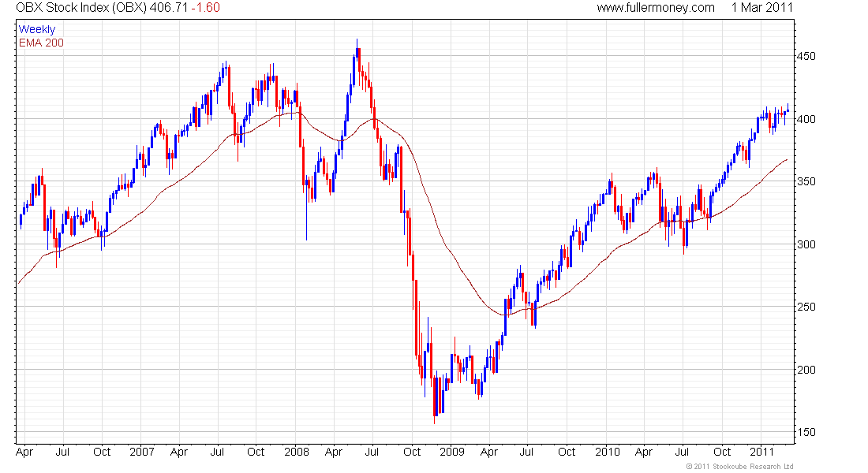This screenshot has height=473, width=868.
Task: Click the 150 price axis label
Action: coord(806,432)
